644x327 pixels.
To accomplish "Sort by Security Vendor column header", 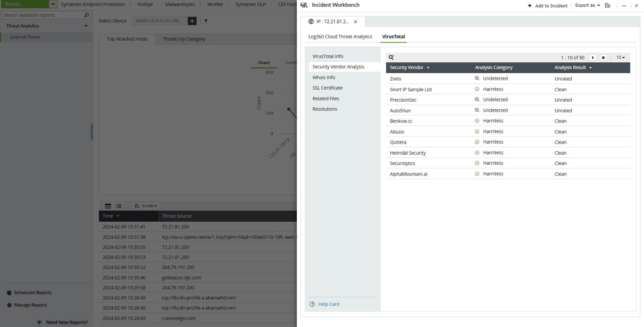I will click(407, 67).
